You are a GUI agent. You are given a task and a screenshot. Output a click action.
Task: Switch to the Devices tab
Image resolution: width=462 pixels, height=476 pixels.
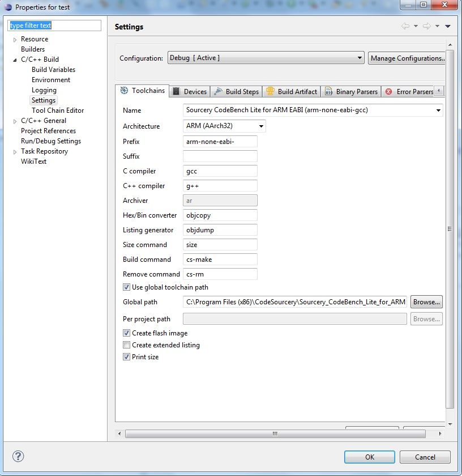click(190, 91)
